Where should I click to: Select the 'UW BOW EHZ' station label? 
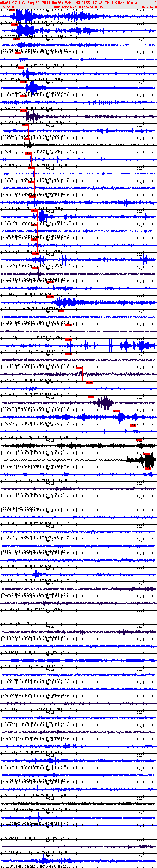click(12, 681)
